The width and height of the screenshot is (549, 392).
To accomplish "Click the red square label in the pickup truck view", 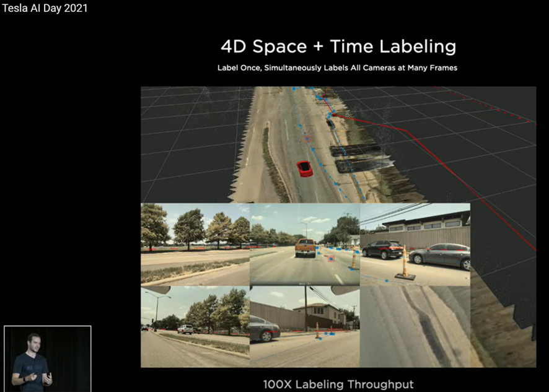I will click(332, 259).
